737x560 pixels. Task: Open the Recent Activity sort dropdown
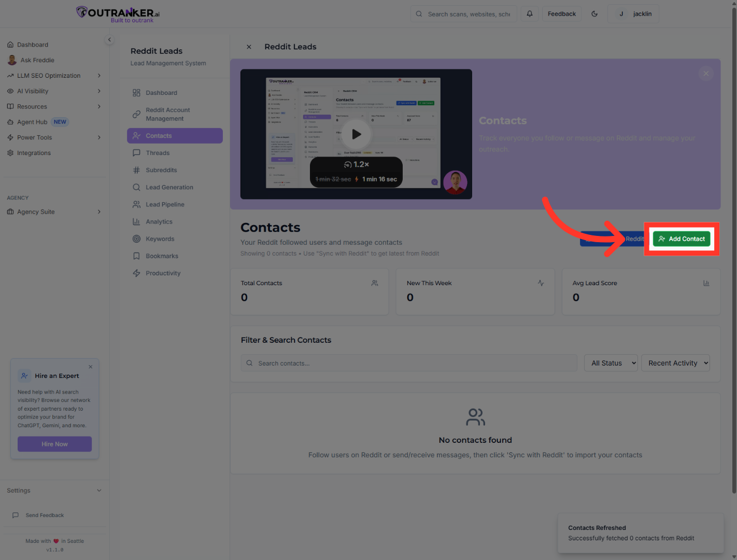(x=675, y=363)
